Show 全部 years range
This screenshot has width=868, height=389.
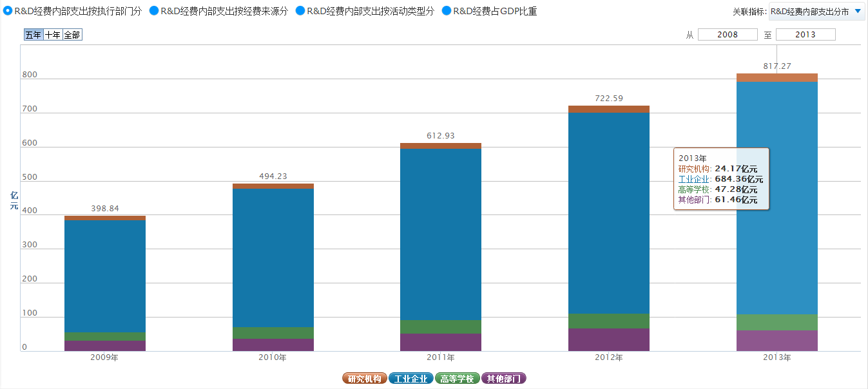(x=72, y=35)
